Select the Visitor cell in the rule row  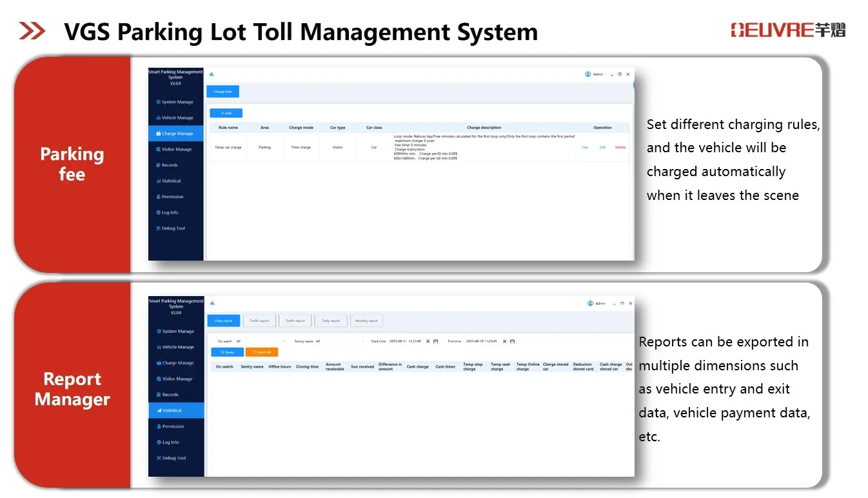(338, 147)
